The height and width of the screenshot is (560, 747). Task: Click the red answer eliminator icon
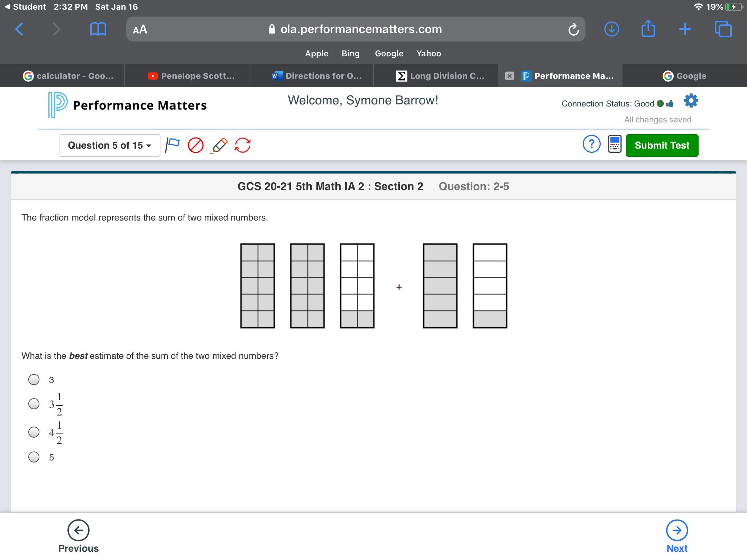coord(195,145)
